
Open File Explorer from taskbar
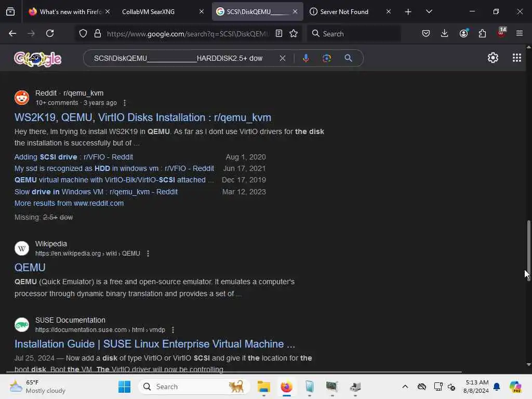click(x=263, y=387)
